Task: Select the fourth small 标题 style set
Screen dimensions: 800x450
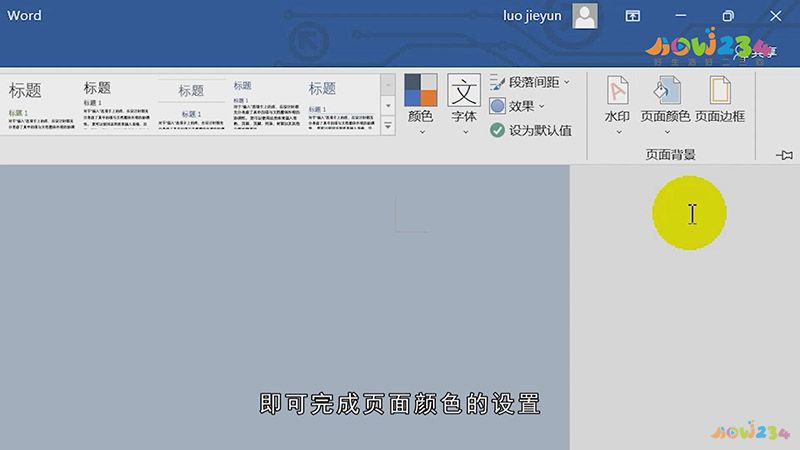Action: coord(266,105)
